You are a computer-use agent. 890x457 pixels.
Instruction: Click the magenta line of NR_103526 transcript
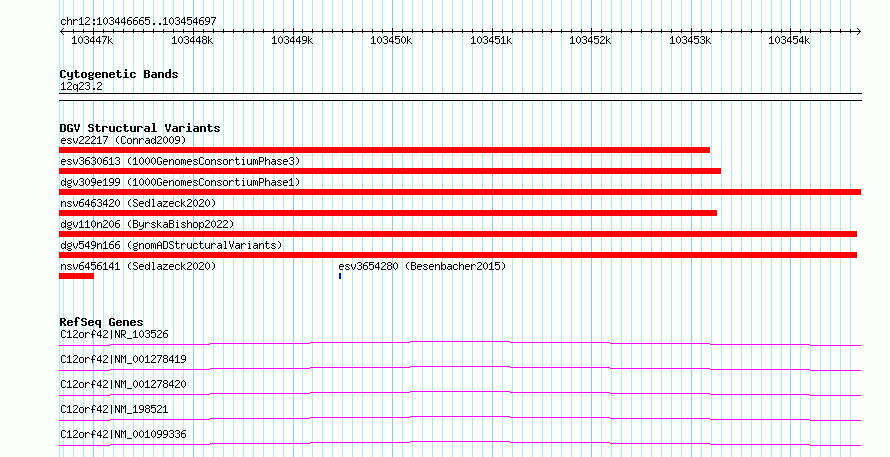click(460, 343)
